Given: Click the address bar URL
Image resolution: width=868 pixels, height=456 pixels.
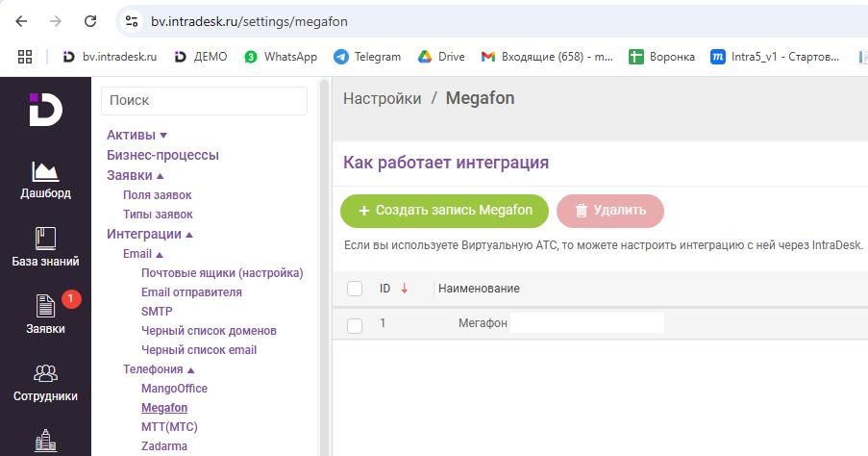Looking at the screenshot, I should pos(249,21).
